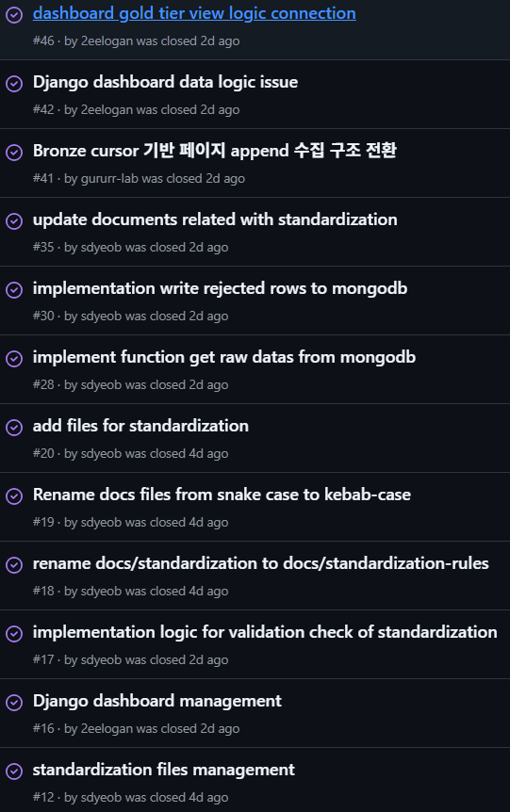This screenshot has width=510, height=812.
Task: Click closed icon for update documents standardization issue
Action: [14, 221]
